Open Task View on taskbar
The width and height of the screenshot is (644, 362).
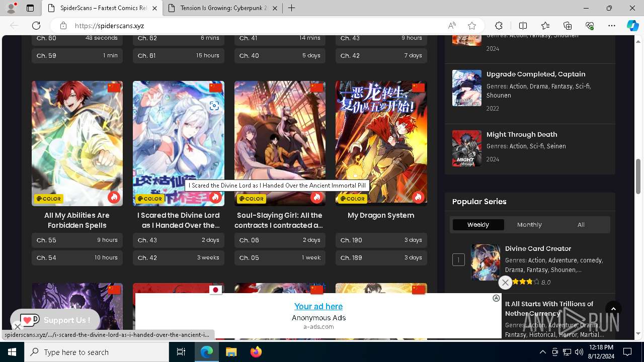pyautogui.click(x=181, y=352)
